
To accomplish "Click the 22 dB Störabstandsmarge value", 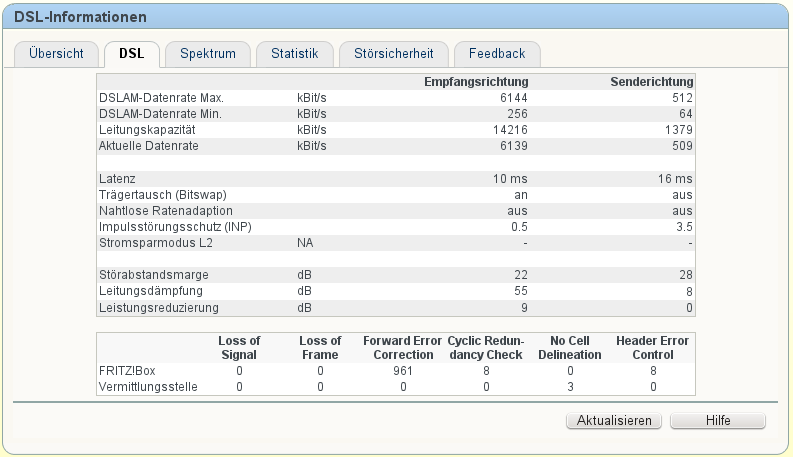I will [x=521, y=275].
